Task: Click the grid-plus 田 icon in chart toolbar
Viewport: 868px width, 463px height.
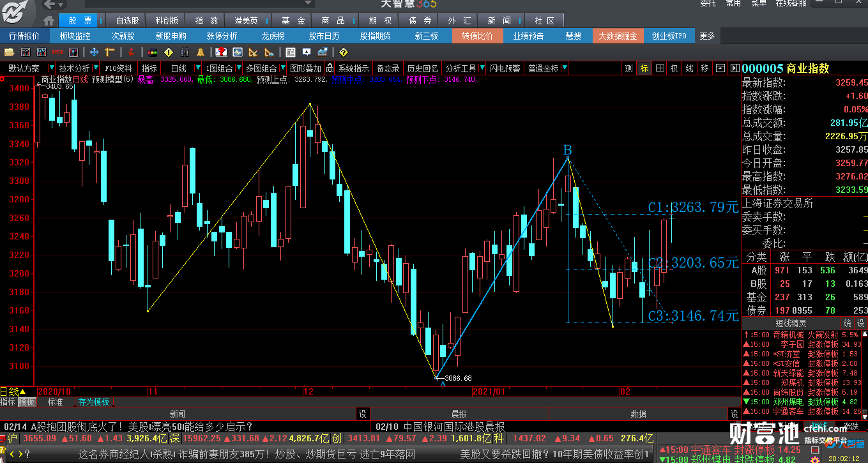Action: click(x=660, y=68)
